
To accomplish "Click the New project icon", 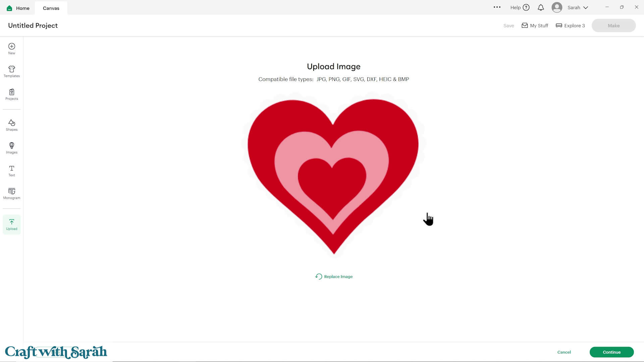I will coord(11,48).
